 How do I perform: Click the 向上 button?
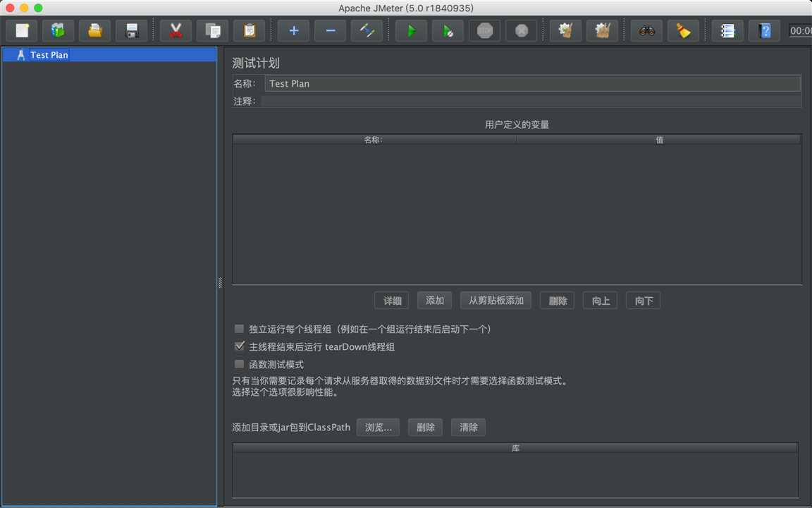[601, 301]
